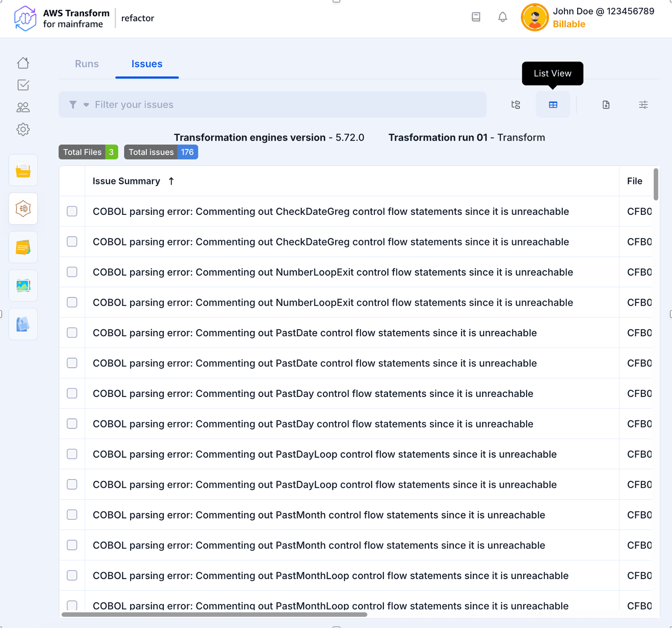Open John Doe account avatar menu
Image resolution: width=672 pixels, height=628 pixels.
click(534, 17)
